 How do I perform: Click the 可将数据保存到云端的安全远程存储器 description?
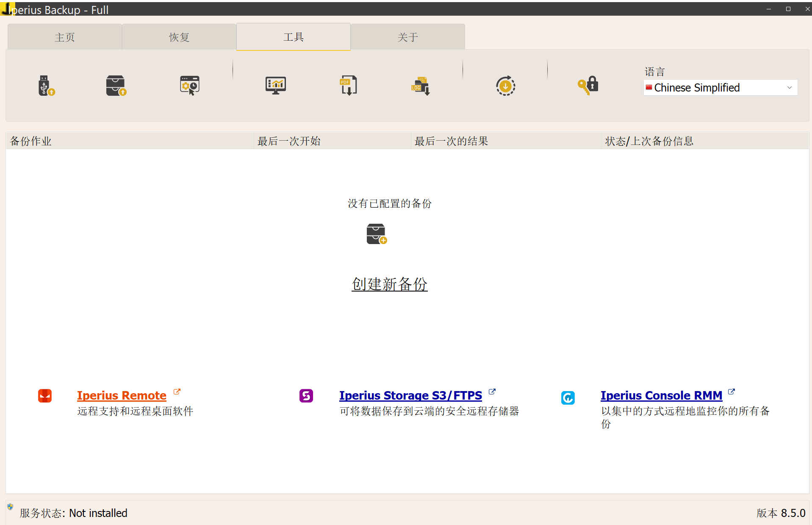[429, 411]
